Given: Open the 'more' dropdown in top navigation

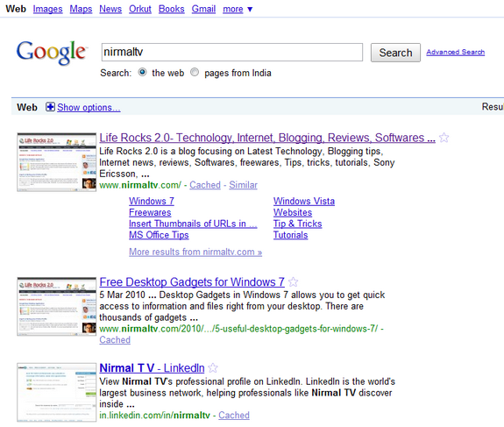Looking at the screenshot, I should pyautogui.click(x=238, y=9).
